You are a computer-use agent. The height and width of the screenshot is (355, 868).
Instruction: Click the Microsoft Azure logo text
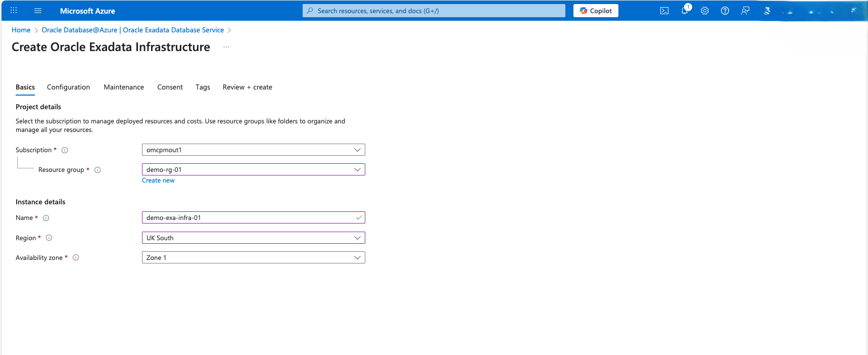point(87,11)
